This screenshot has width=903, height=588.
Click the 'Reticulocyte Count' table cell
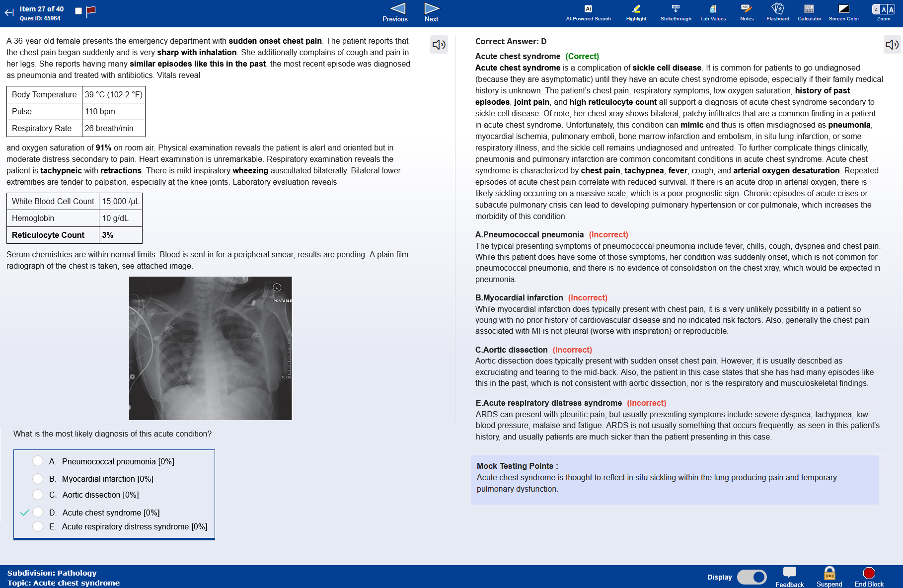pyautogui.click(x=53, y=235)
